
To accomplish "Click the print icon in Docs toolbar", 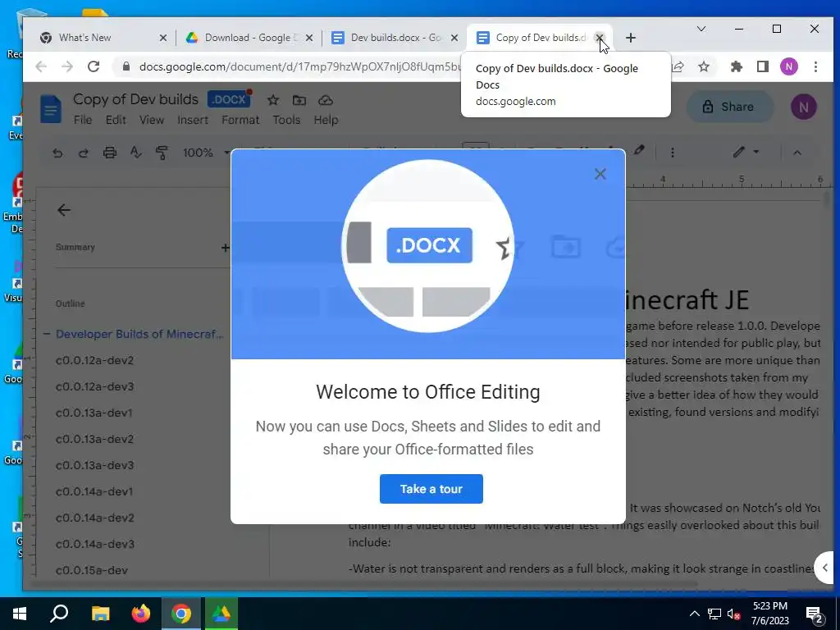I will click(x=109, y=153).
